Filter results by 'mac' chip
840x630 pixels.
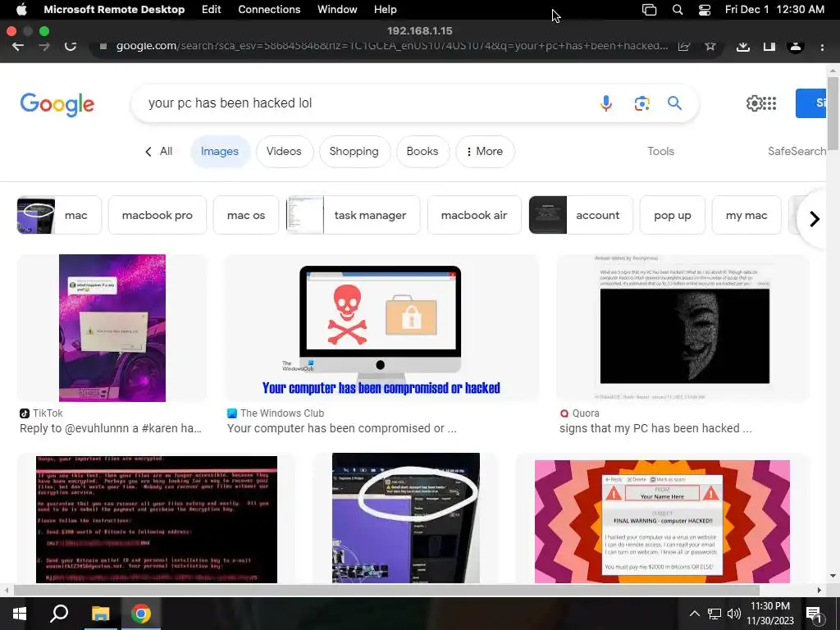pyautogui.click(x=59, y=216)
